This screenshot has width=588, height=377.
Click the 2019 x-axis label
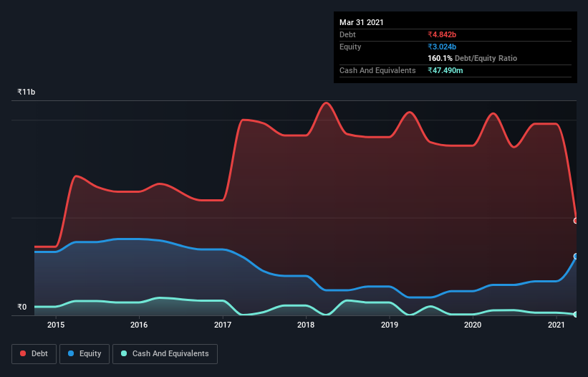coord(390,325)
